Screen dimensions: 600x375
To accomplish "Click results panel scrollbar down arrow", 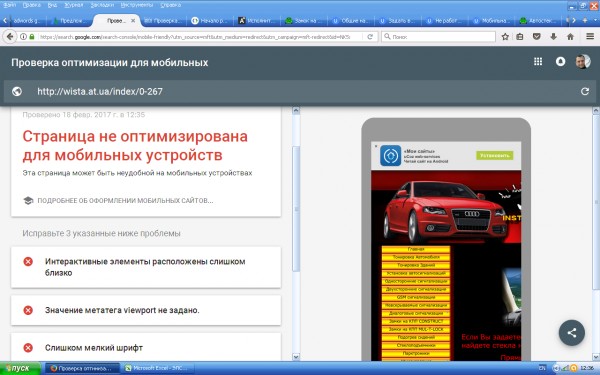I will coord(296,357).
